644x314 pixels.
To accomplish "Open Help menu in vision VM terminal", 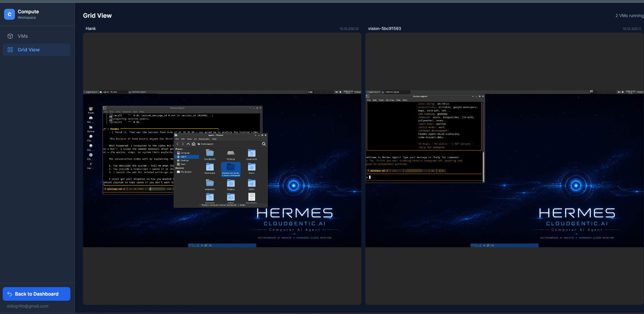I will click(405, 100).
